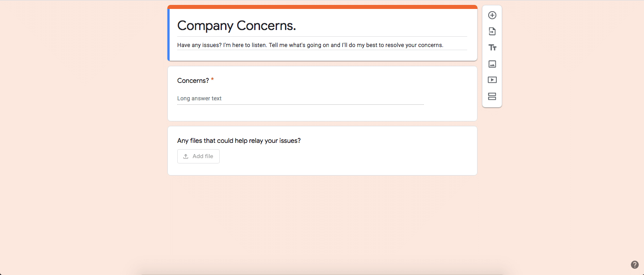Click the red required asterisk next to Concerns?
The height and width of the screenshot is (275, 644).
(213, 80)
